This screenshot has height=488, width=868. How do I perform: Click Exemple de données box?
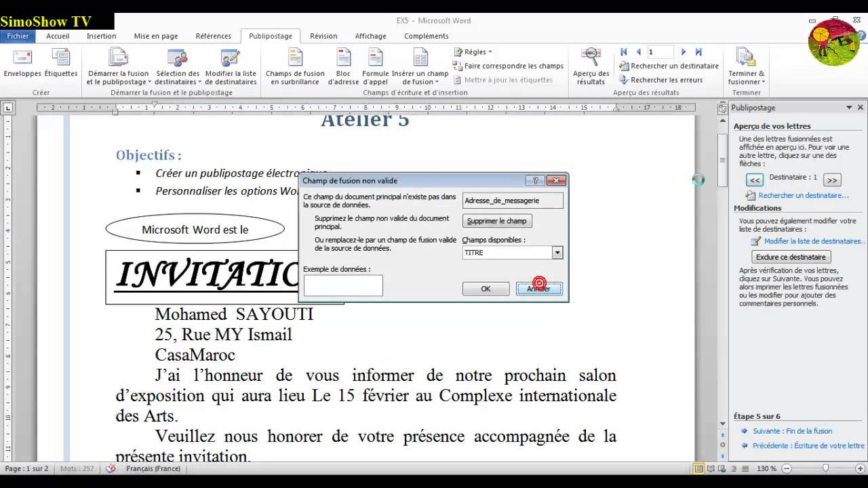coord(343,285)
